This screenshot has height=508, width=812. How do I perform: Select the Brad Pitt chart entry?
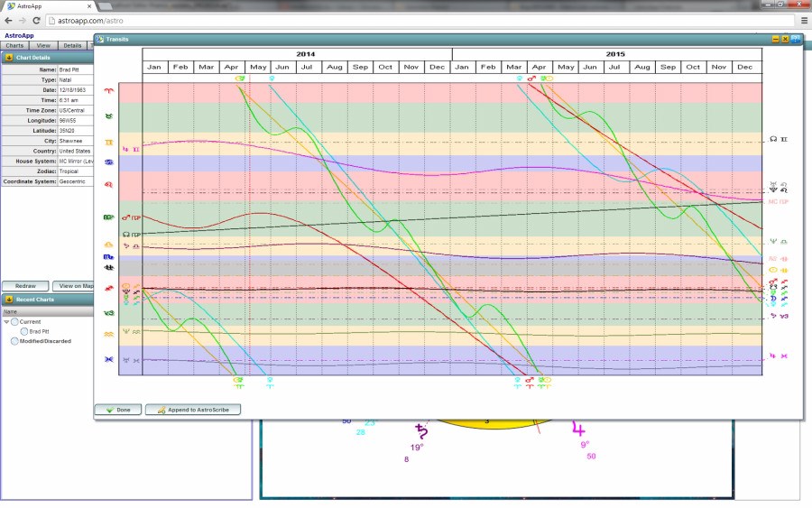[x=40, y=331]
